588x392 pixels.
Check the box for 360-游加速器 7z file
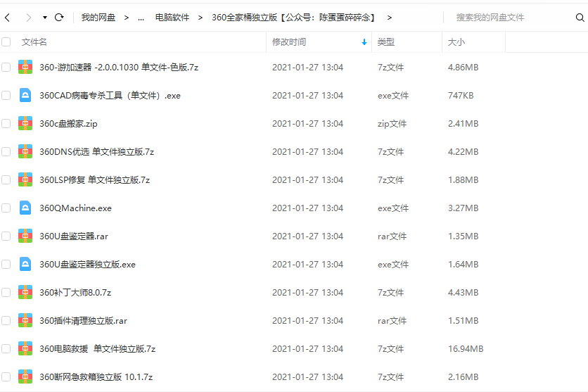[6, 67]
